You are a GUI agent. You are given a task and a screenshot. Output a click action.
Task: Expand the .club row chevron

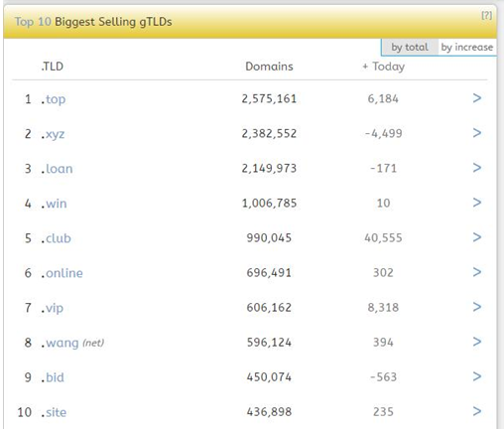pos(476,237)
